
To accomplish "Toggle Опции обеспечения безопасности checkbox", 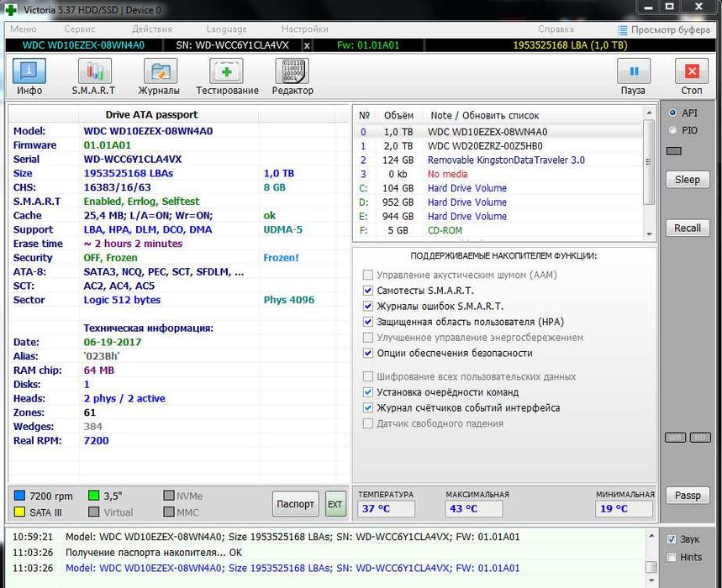I will (367, 353).
